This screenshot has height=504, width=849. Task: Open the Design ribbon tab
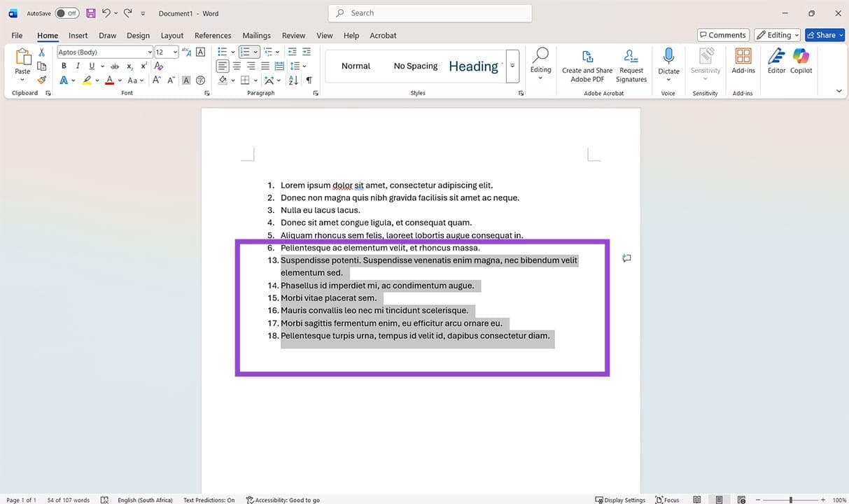(138, 35)
